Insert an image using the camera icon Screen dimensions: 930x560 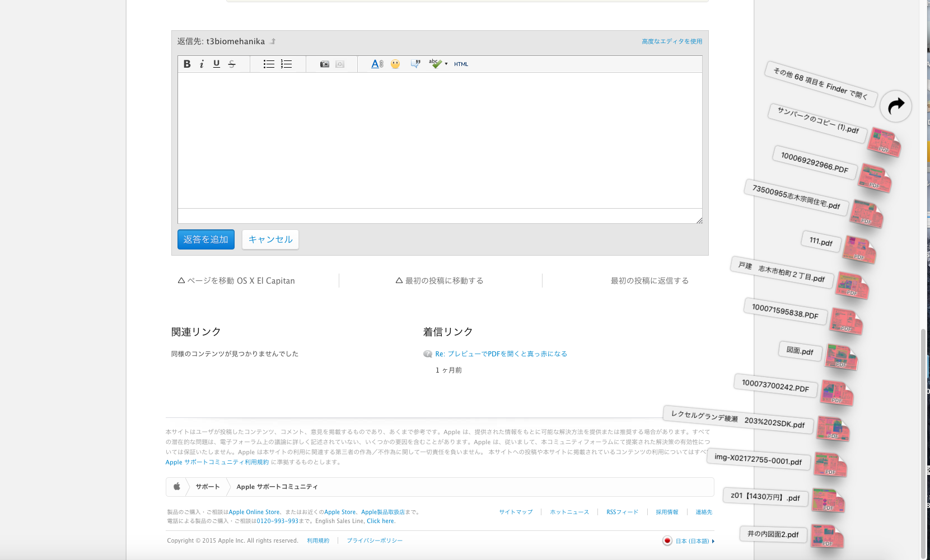coord(325,64)
